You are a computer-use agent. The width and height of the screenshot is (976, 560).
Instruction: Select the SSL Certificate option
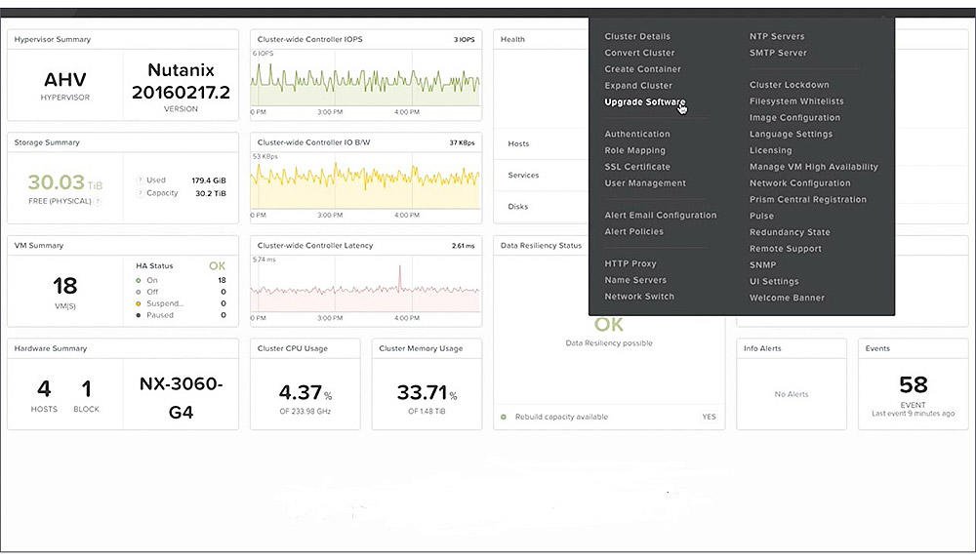(637, 167)
